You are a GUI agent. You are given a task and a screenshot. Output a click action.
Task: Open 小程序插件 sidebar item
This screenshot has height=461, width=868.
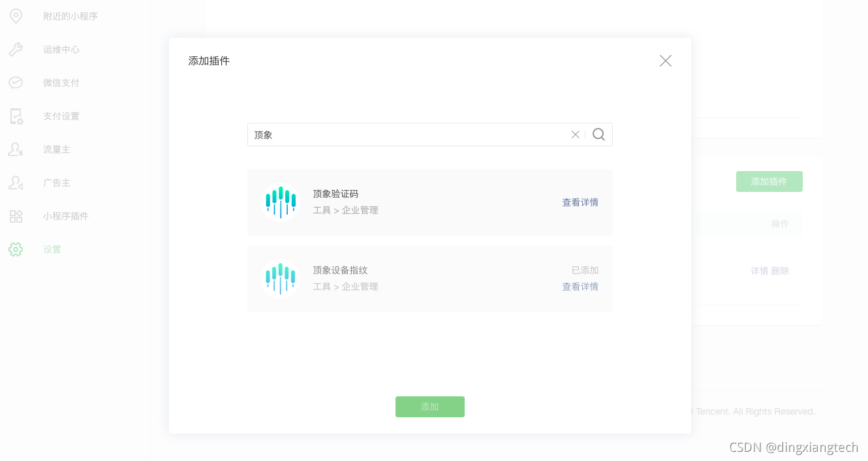(x=66, y=216)
